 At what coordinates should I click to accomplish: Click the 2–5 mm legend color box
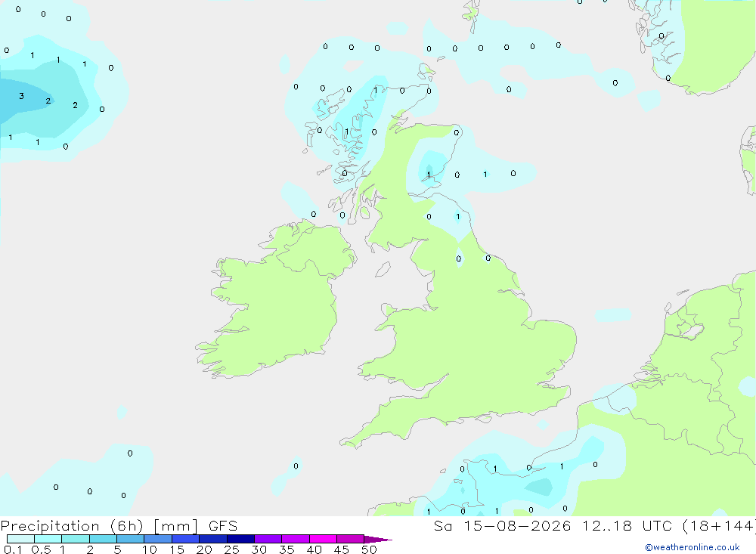103,539
